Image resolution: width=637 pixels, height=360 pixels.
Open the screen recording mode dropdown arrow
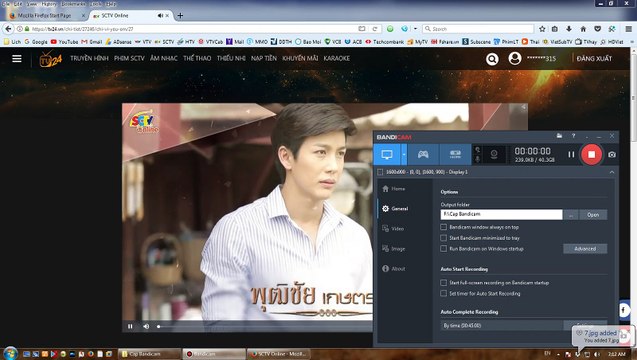click(x=404, y=154)
